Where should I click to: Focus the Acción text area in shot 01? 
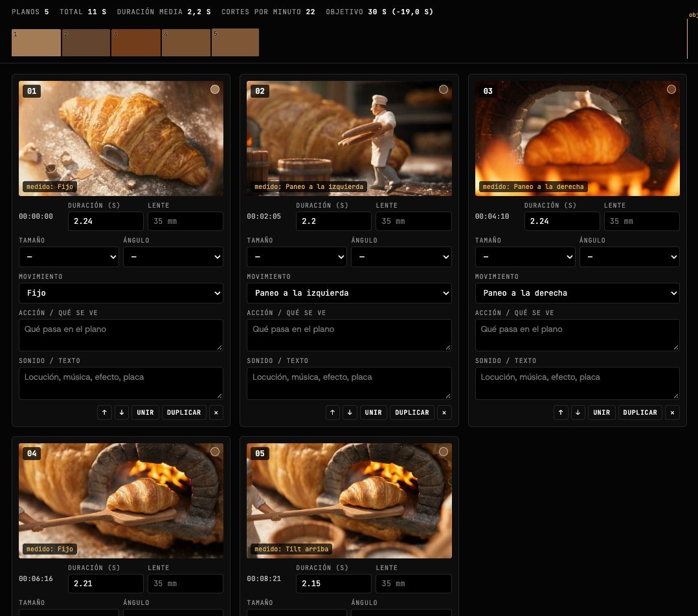tap(121, 335)
